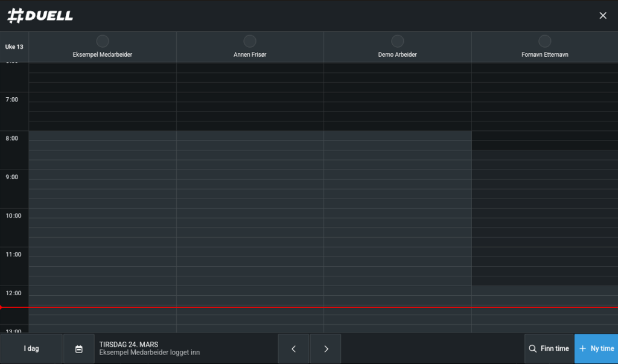Viewport: 618px width, 364px height.
Task: Click Tirsdag 24. Mars date text
Action: [129, 345]
